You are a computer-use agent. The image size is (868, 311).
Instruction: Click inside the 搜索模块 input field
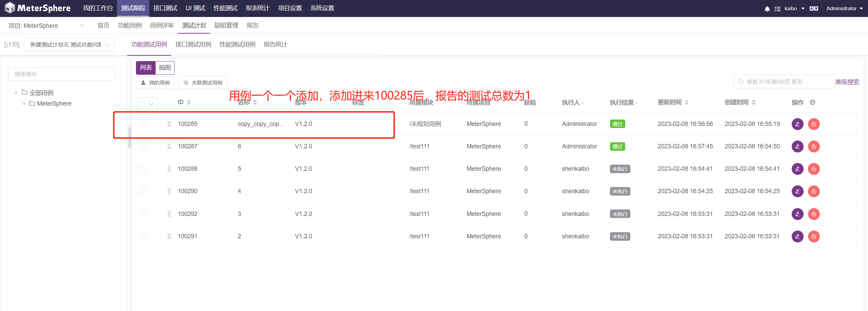[61, 74]
